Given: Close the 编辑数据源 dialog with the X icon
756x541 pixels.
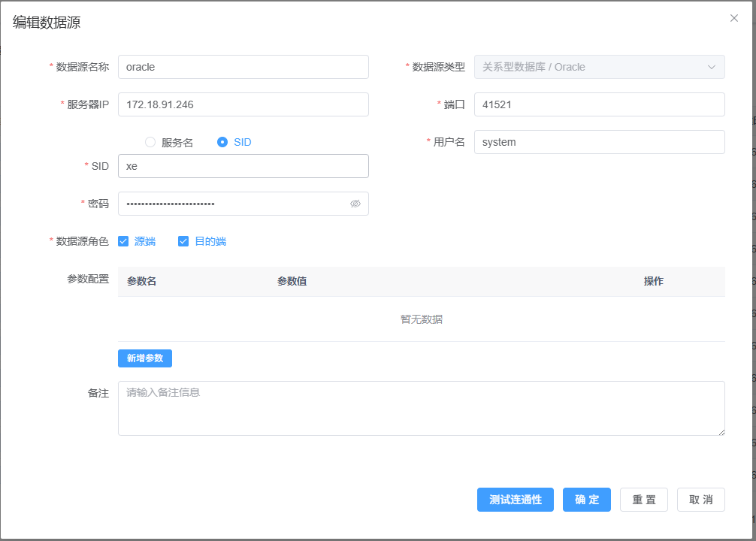Looking at the screenshot, I should pyautogui.click(x=733, y=18).
